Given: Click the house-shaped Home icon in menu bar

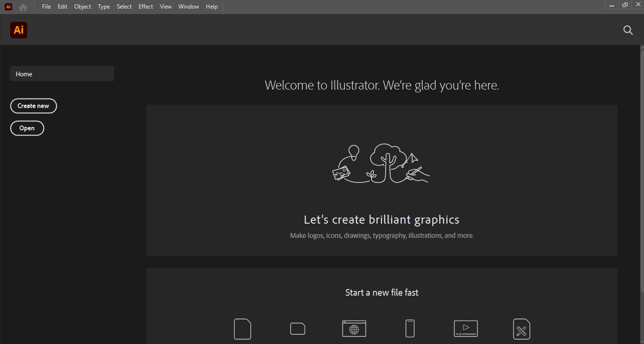Looking at the screenshot, I should coord(23,7).
